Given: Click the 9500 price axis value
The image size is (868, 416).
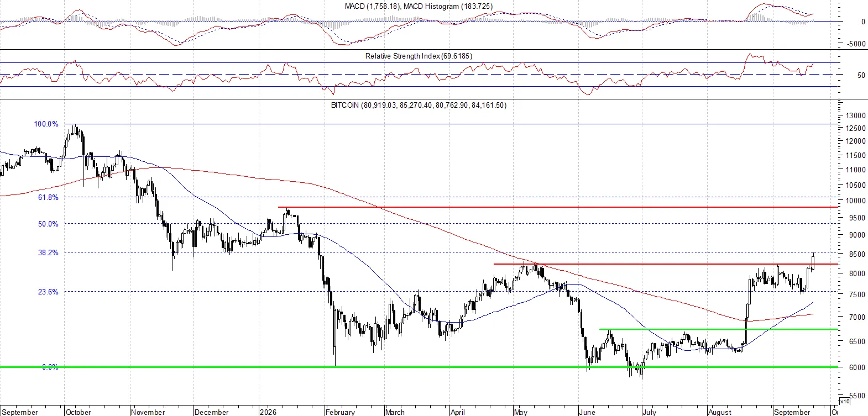Looking at the screenshot, I should click(x=857, y=218).
